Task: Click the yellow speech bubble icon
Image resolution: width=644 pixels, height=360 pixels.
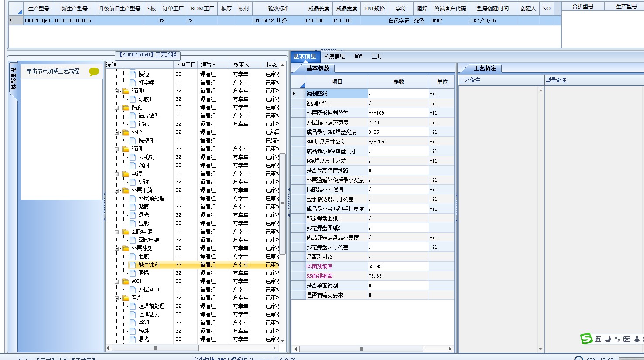Action: (94, 72)
